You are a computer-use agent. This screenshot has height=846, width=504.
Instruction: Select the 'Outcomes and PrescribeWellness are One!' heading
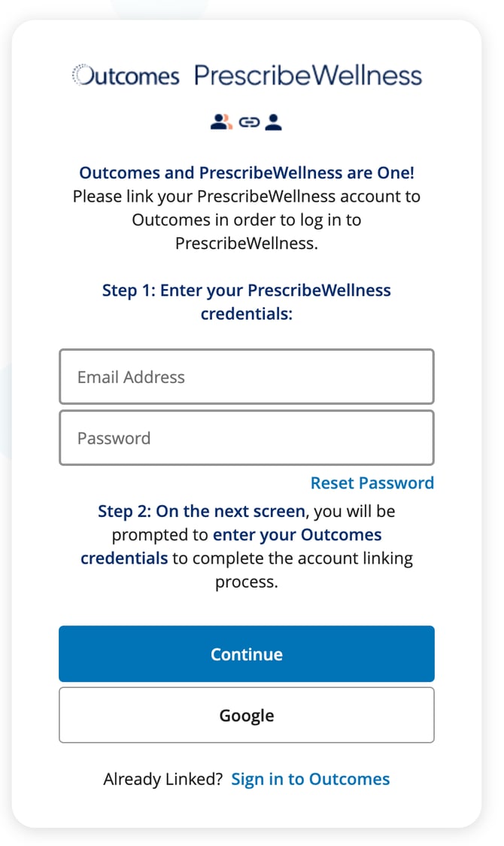(x=247, y=172)
